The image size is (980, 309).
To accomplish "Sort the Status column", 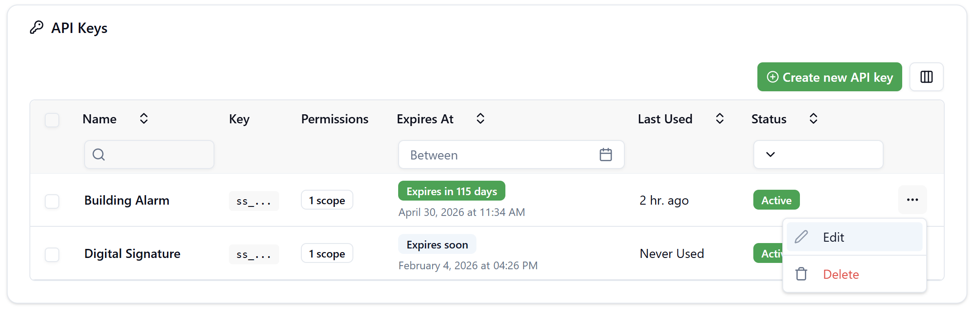I will (813, 119).
